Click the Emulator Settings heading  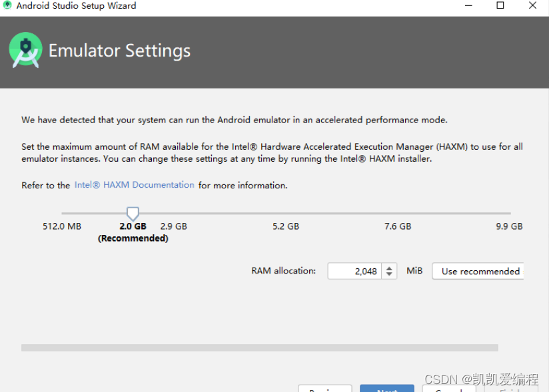[119, 51]
